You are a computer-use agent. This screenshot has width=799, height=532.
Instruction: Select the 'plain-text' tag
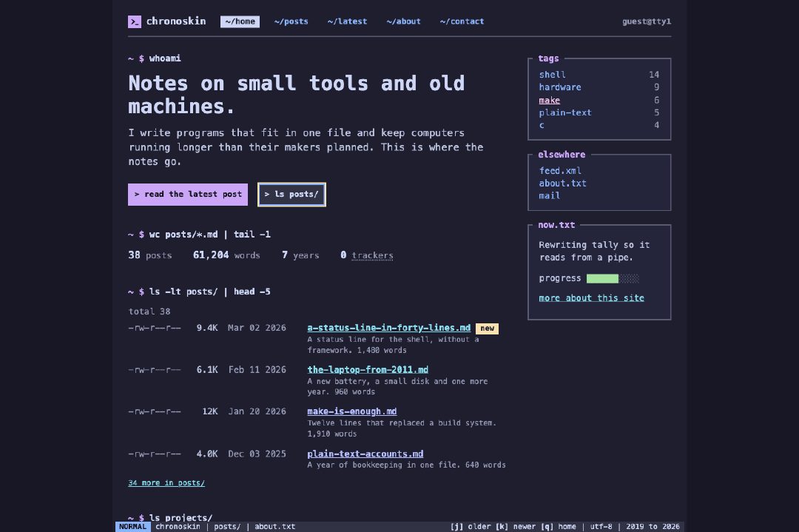pyautogui.click(x=565, y=112)
